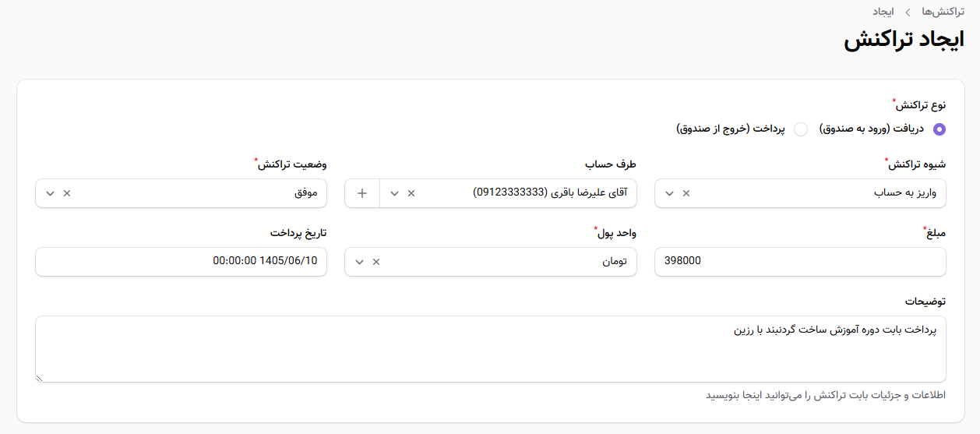Click the توضیحات label

pyautogui.click(x=925, y=301)
